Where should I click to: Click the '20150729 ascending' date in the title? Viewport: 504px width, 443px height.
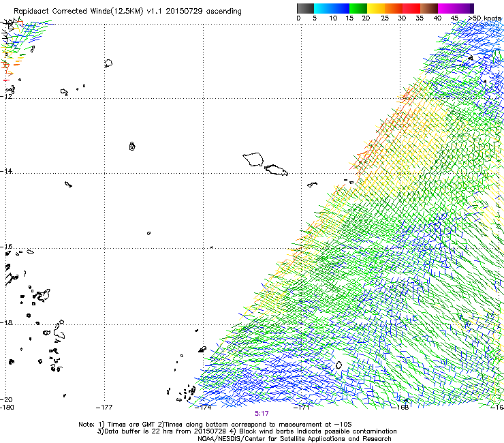click(204, 11)
